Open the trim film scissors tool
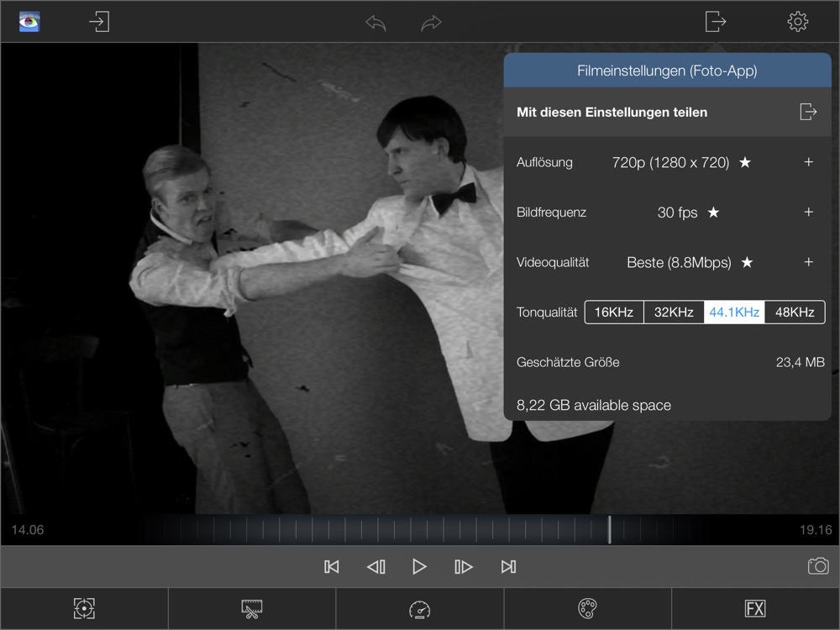Image resolution: width=840 pixels, height=630 pixels. [x=252, y=609]
